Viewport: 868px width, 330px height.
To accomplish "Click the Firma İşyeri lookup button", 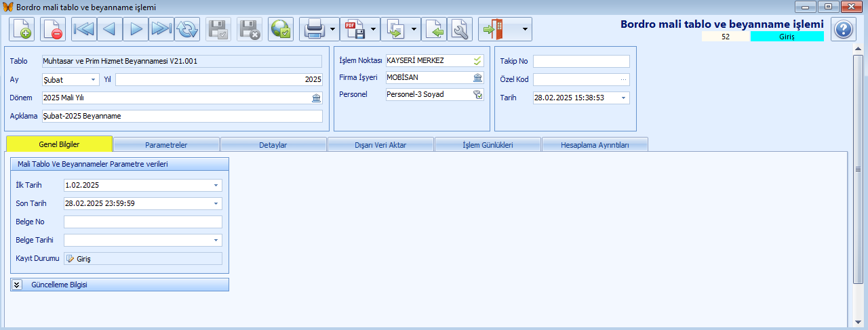I will 478,77.
